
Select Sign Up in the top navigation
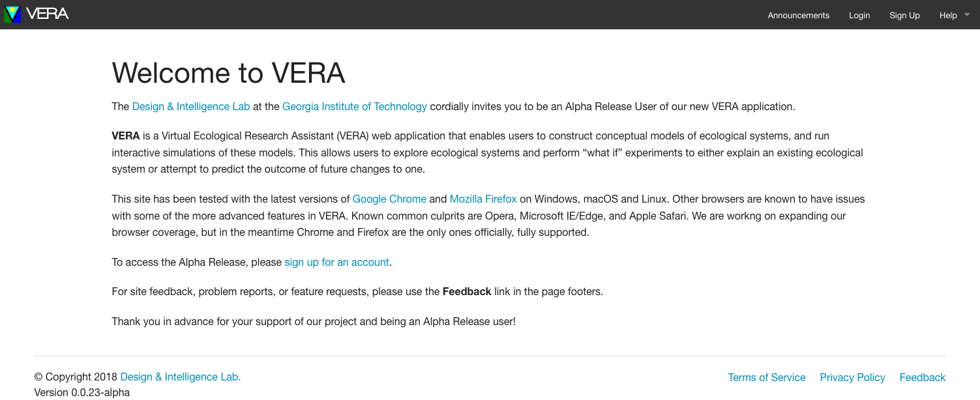pos(904,16)
